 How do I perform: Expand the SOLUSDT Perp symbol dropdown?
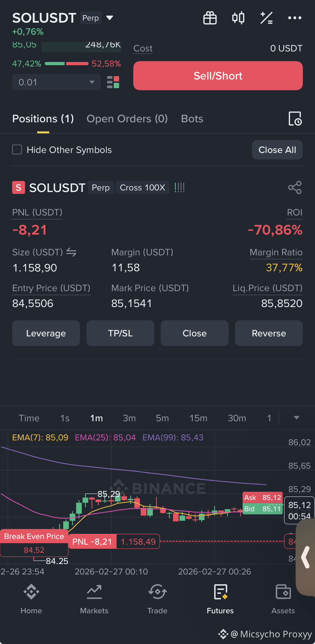point(110,18)
